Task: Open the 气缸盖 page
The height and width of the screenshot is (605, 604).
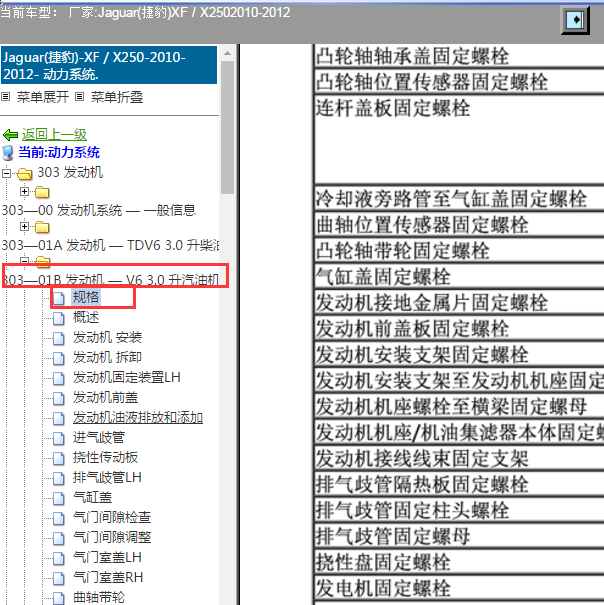Action: coord(93,497)
